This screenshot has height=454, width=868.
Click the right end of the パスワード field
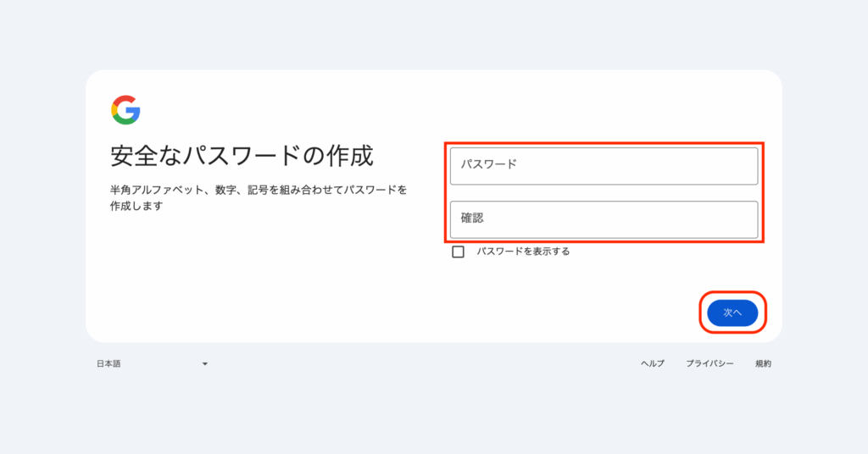pos(737,166)
